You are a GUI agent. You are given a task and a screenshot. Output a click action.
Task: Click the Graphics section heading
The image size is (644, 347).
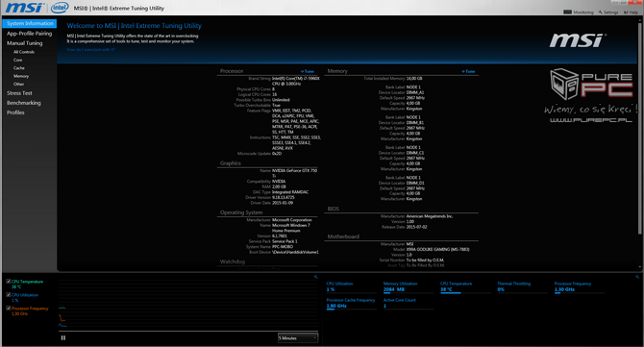[231, 163]
